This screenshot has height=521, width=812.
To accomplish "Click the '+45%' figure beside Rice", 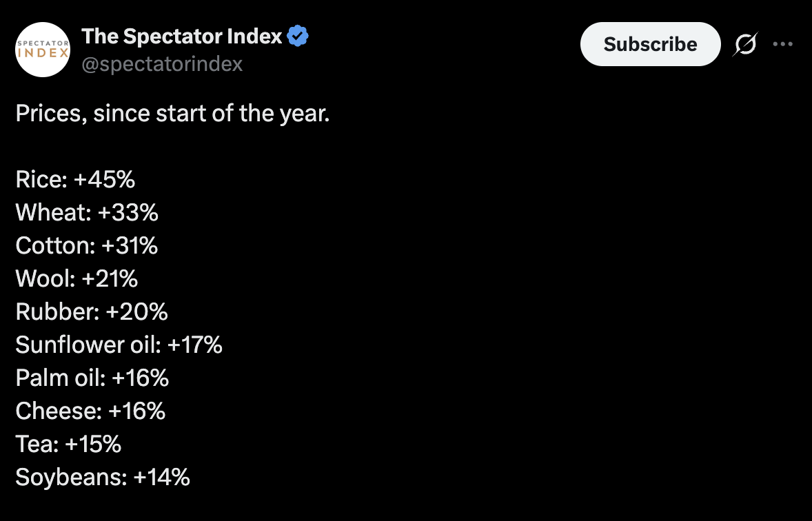I will [x=104, y=179].
